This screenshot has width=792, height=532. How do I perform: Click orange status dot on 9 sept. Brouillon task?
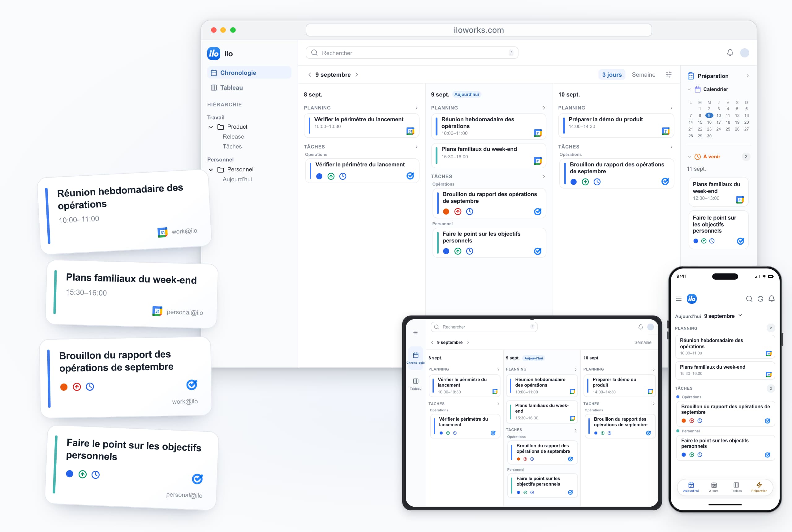click(x=446, y=212)
